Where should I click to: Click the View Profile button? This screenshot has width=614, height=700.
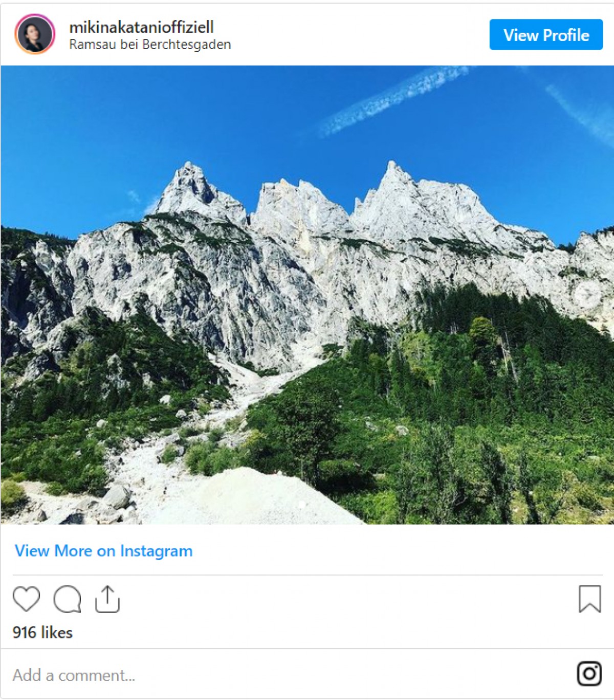pos(546,35)
